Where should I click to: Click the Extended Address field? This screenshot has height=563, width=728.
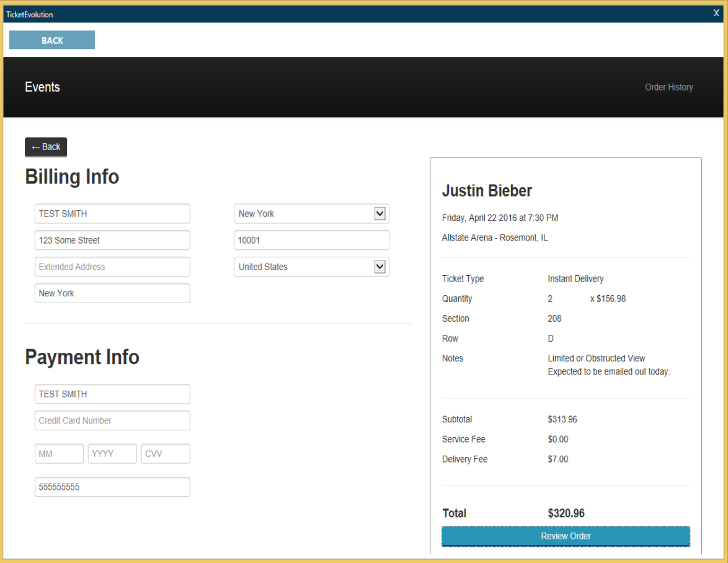click(112, 267)
